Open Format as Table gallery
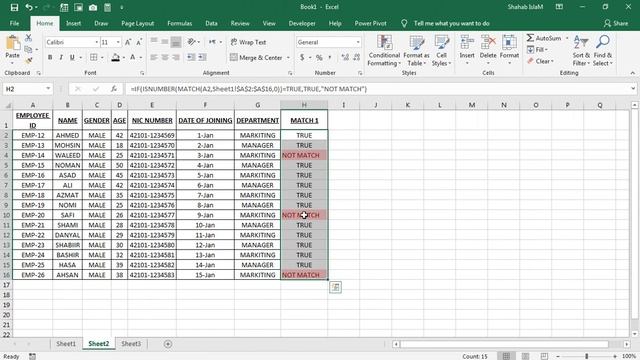The image size is (640, 360). click(416, 51)
